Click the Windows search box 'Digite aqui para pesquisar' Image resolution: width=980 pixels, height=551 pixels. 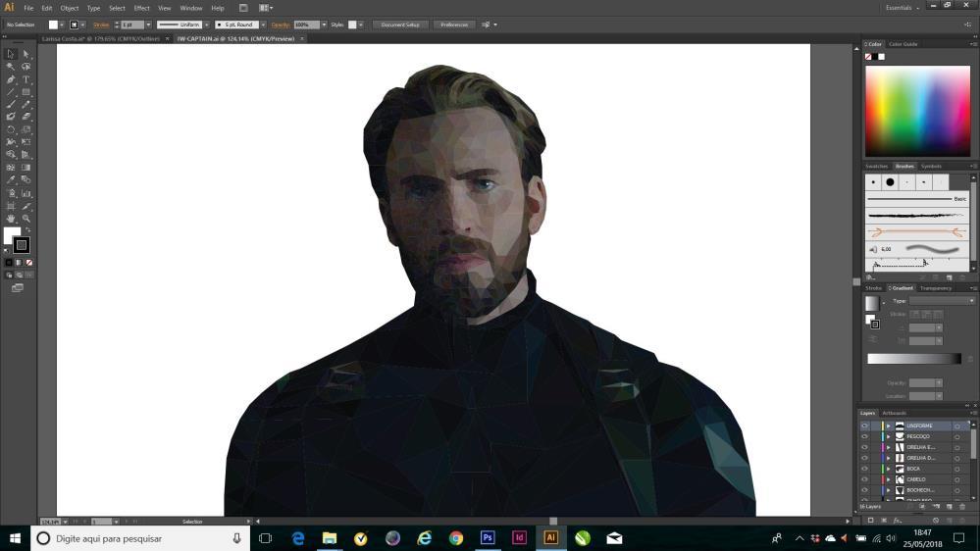point(140,538)
